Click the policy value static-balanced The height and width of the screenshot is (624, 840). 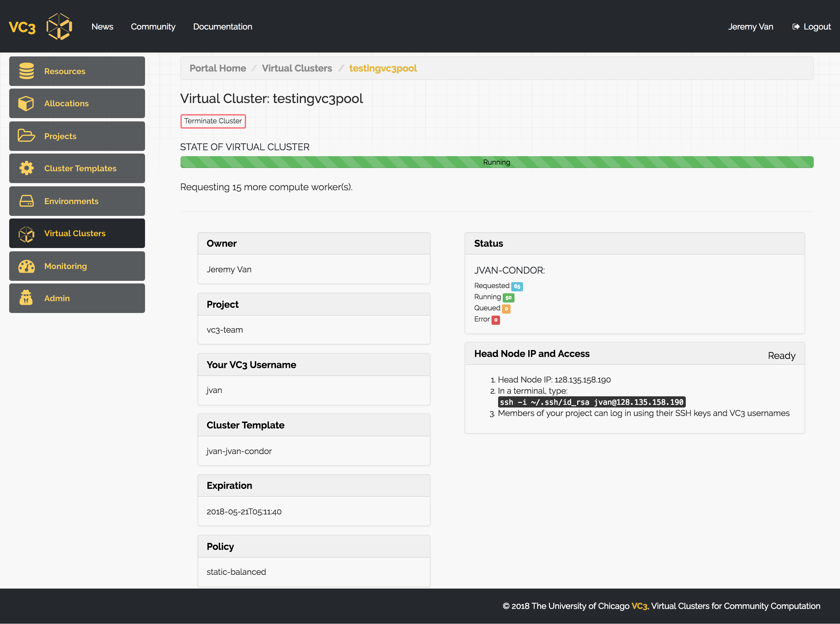(236, 572)
